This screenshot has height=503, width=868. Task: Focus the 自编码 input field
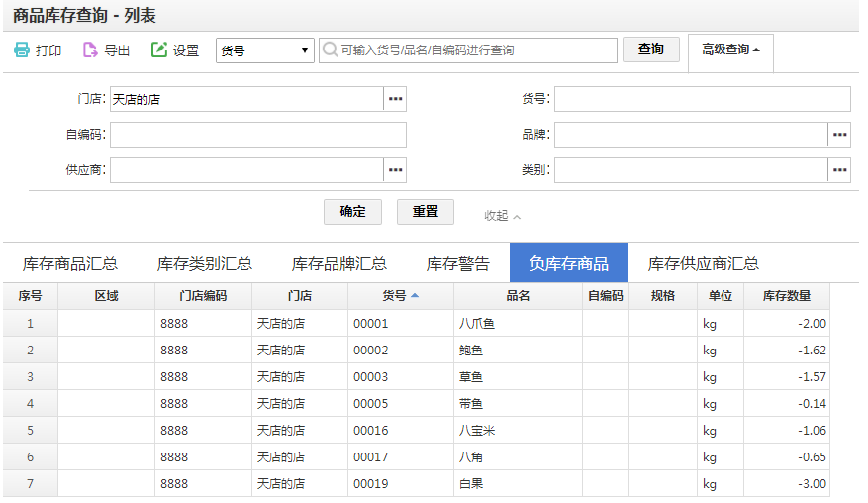pos(257,135)
